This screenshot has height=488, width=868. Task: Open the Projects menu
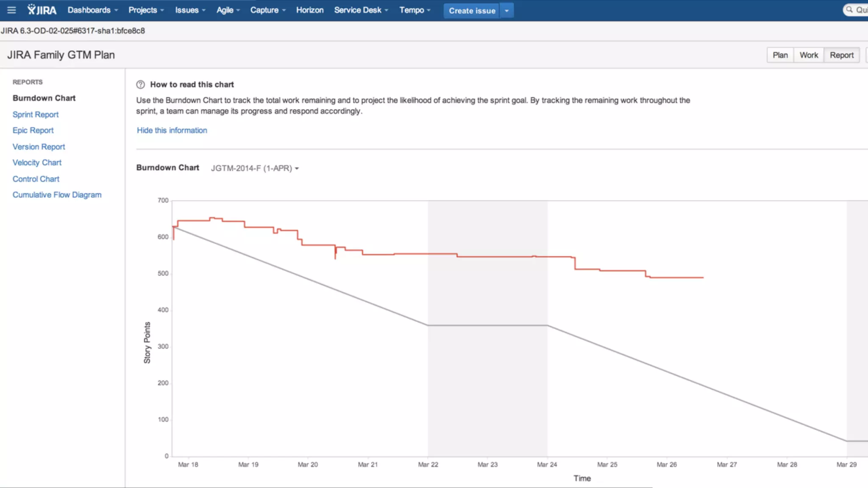pyautogui.click(x=146, y=10)
